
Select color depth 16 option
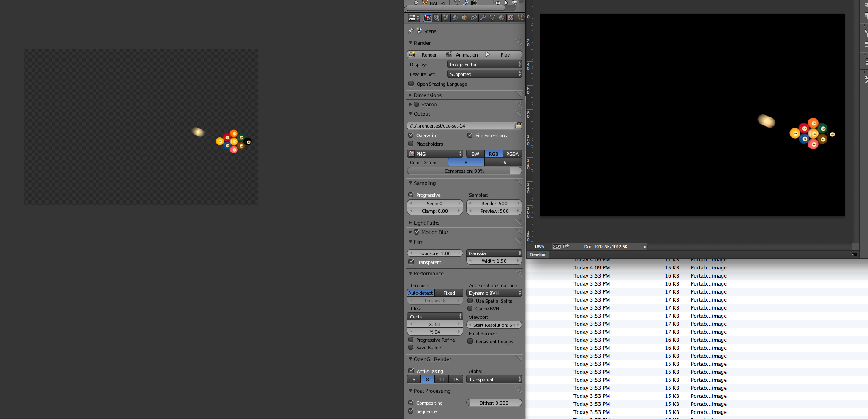point(503,162)
